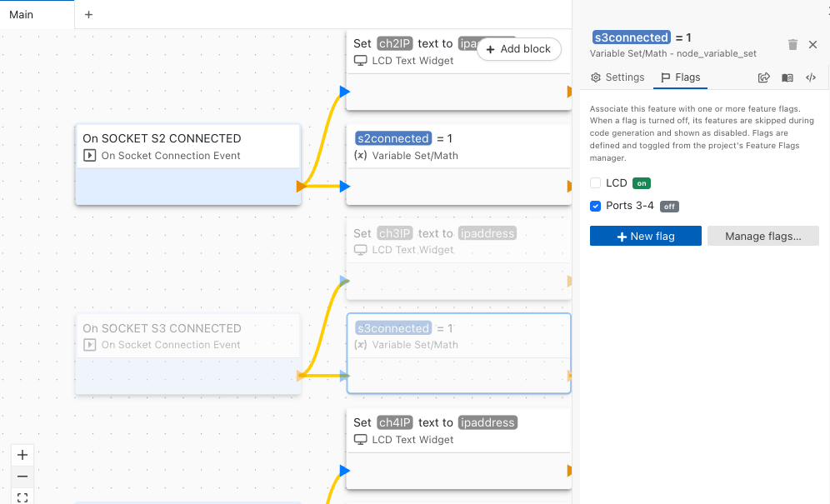Click LCD monitor icon in ch3IP block
830x504 pixels.
[361, 250]
